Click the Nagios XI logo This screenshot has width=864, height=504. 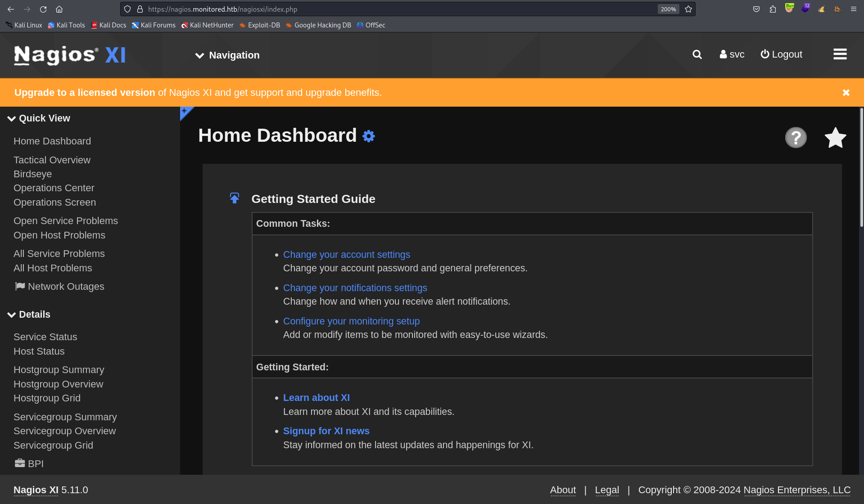[x=70, y=55]
